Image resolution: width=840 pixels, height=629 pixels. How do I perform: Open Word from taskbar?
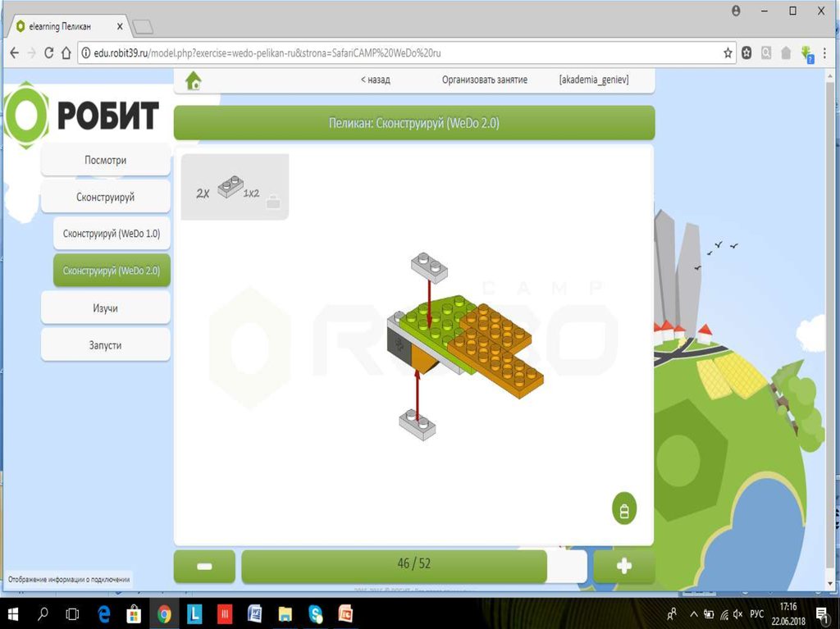254,614
